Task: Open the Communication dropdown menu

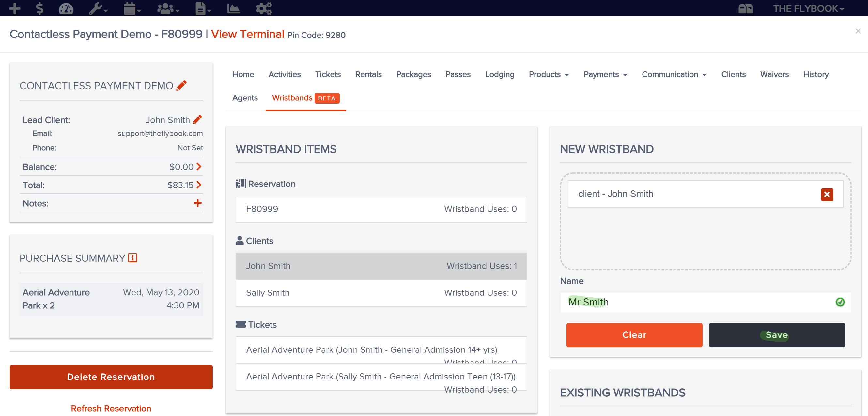Action: [x=674, y=74]
